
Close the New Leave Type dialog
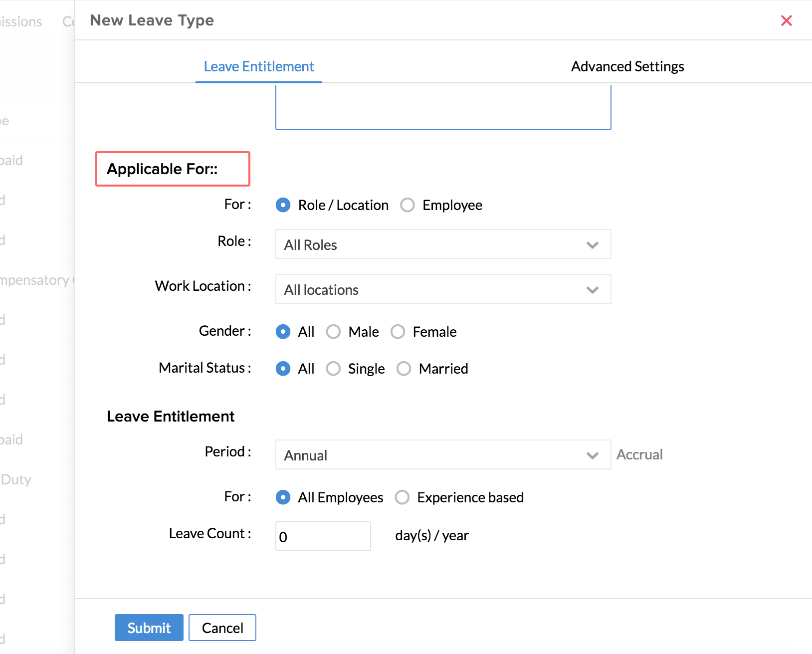click(x=786, y=20)
